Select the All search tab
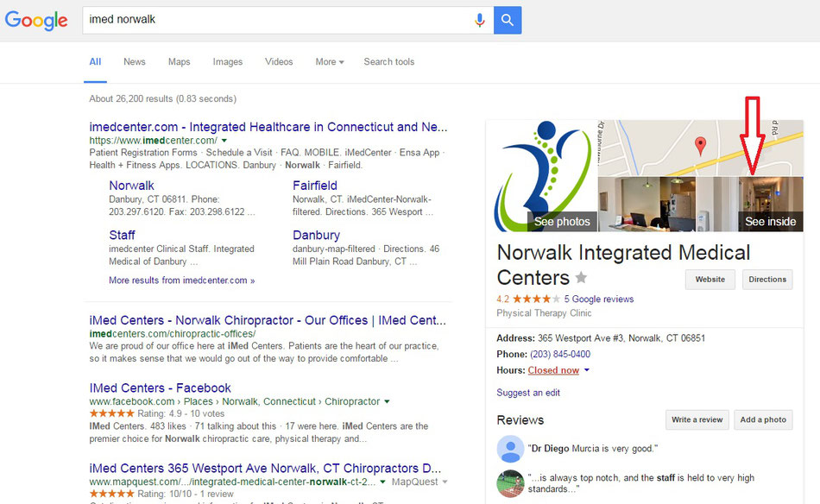The image size is (820, 504). (x=95, y=61)
